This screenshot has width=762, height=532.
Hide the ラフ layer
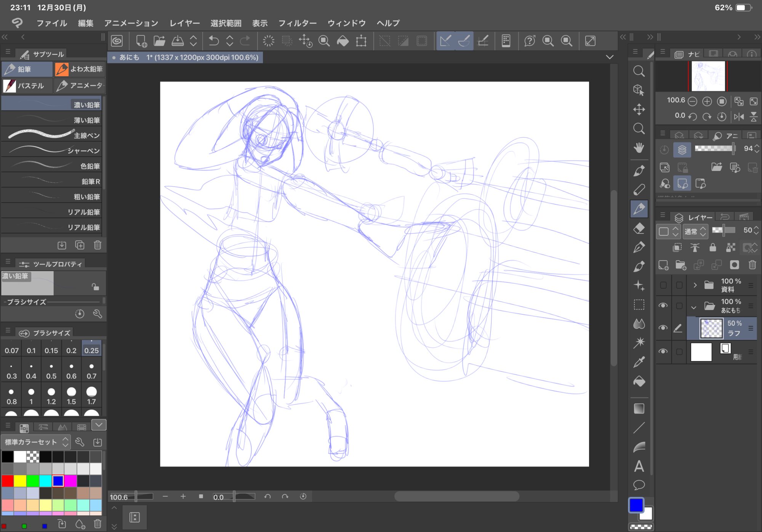(x=663, y=328)
